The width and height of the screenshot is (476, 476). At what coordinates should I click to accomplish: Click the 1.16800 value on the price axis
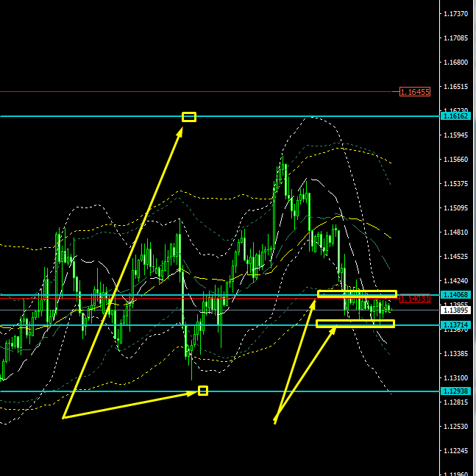(457, 63)
